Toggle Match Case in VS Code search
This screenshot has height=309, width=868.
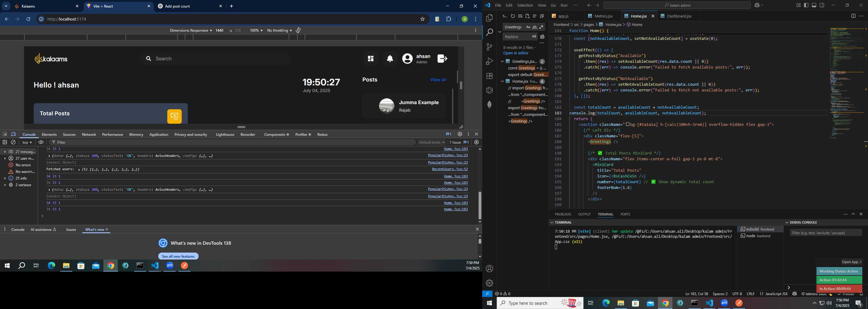(x=528, y=27)
